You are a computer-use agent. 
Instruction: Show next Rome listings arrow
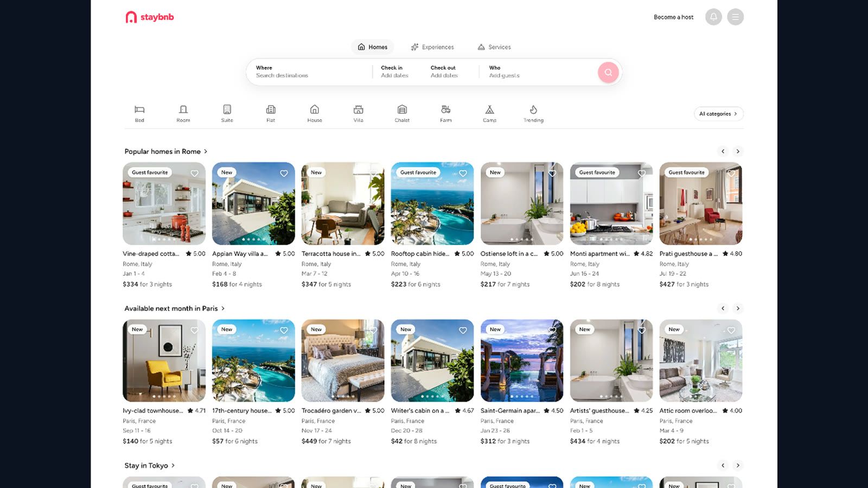738,151
